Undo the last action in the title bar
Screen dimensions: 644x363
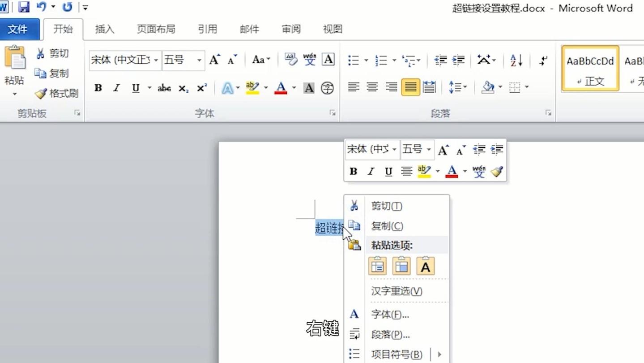coord(41,7)
